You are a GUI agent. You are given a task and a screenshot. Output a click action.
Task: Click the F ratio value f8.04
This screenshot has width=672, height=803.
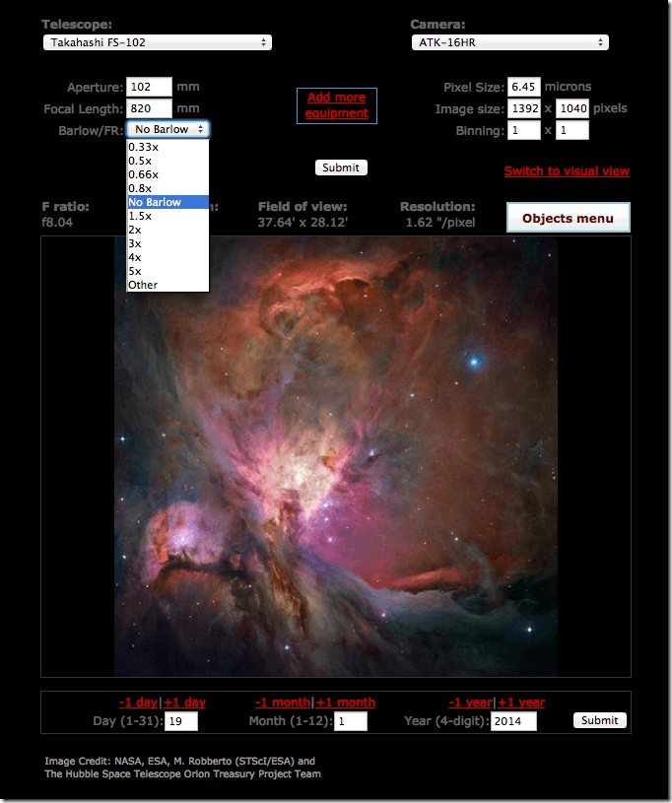click(57, 223)
